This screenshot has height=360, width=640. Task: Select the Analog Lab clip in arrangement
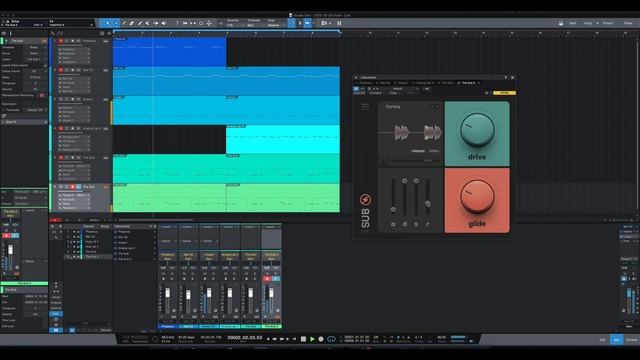pyautogui.click(x=282, y=139)
